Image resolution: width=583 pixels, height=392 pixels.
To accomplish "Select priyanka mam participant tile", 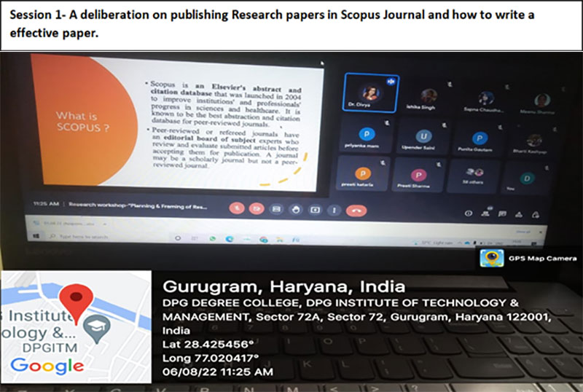I will pyautogui.click(x=365, y=135).
